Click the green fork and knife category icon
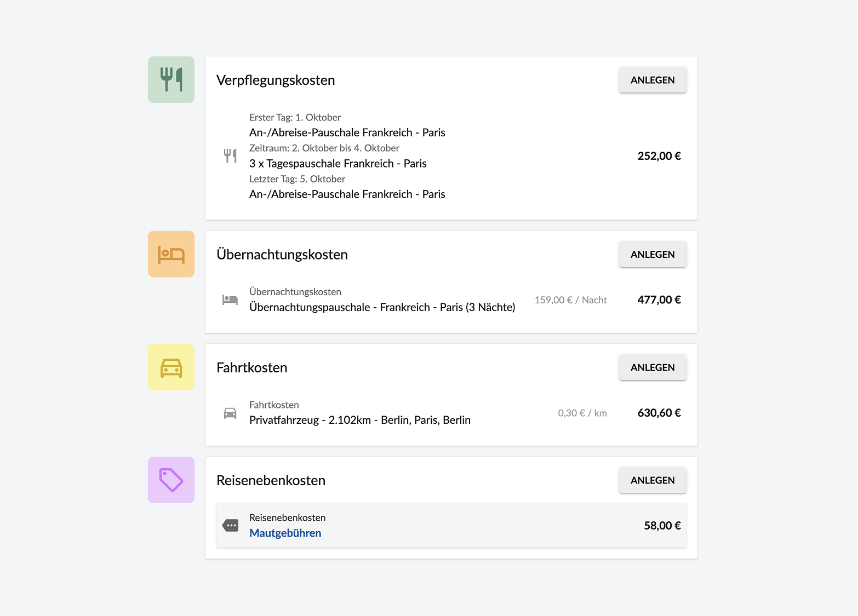The height and width of the screenshot is (616, 858). point(171,79)
